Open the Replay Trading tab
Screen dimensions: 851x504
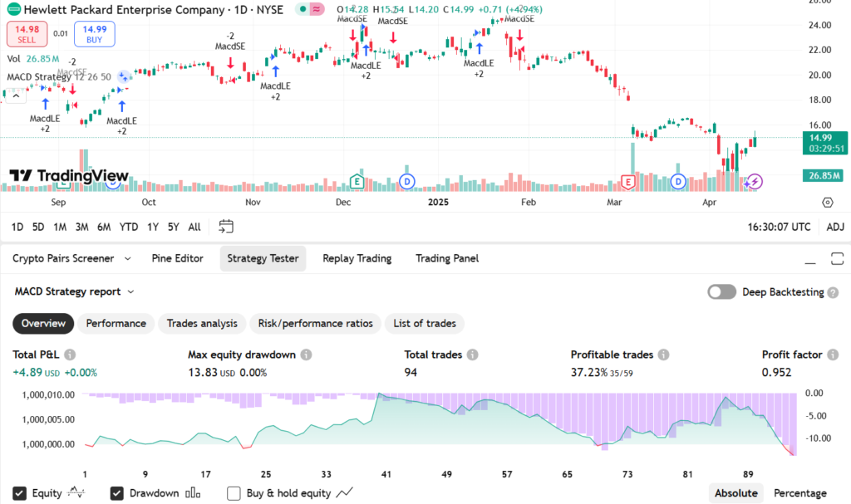[x=357, y=258]
